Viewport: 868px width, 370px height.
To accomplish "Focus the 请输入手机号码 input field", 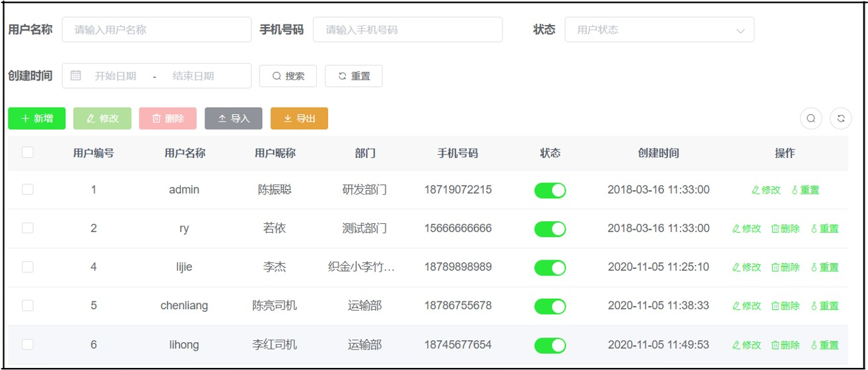I will (408, 30).
